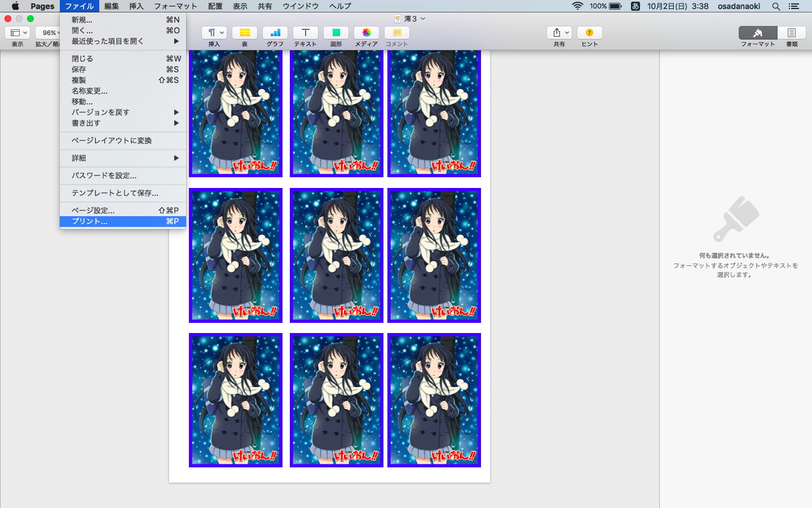Select 閉じる menu entry
Image resolution: width=812 pixels, height=508 pixels.
123,59
